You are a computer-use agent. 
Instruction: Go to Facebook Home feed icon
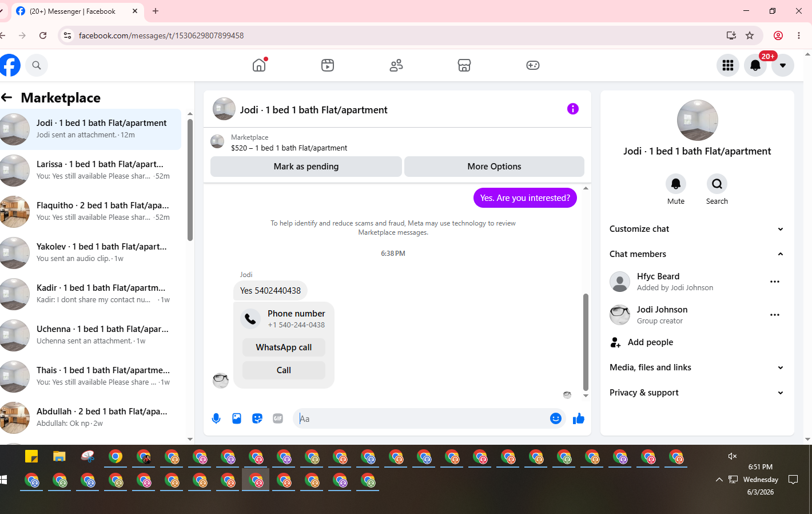tap(259, 65)
